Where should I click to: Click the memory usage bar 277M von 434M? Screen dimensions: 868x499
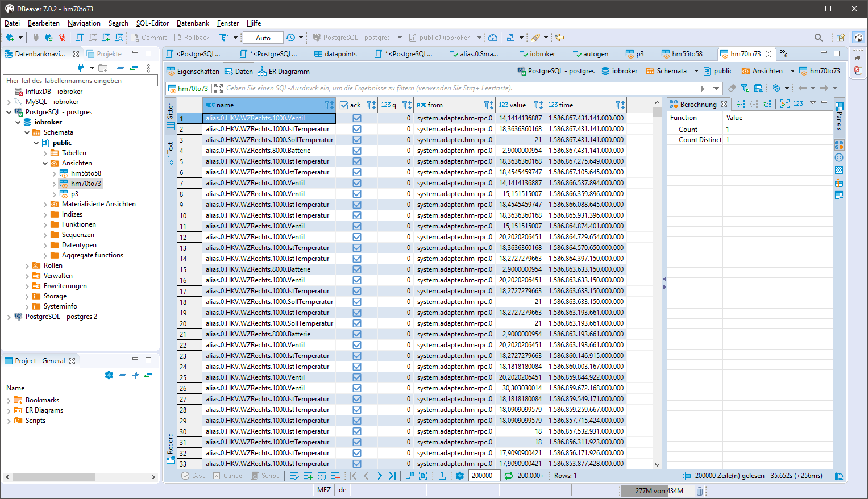(x=657, y=491)
